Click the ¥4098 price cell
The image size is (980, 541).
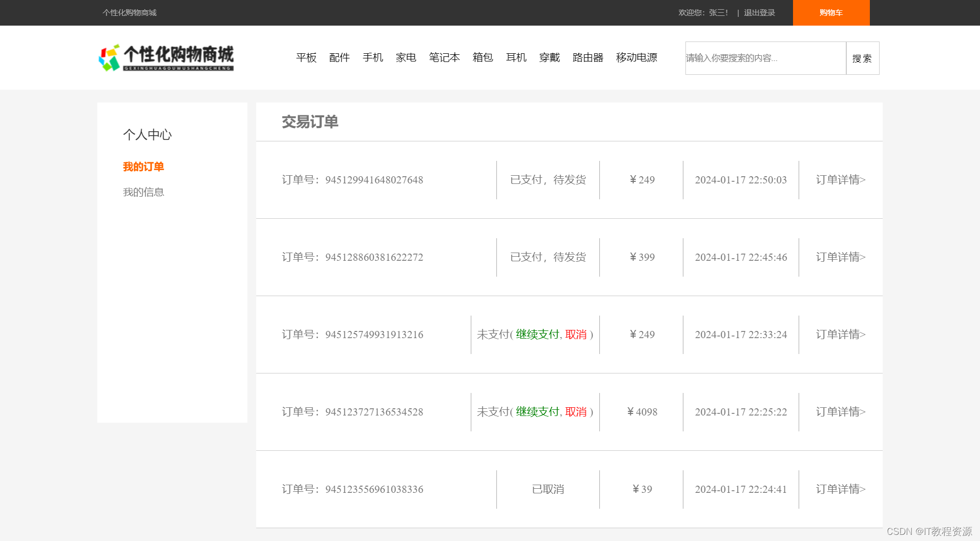[642, 412]
